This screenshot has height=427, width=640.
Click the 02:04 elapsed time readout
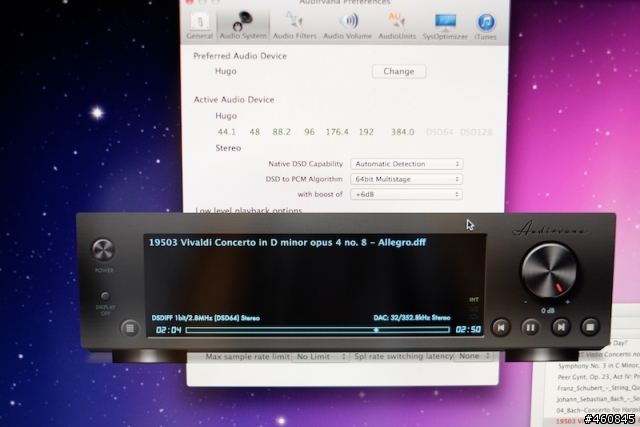(x=168, y=330)
